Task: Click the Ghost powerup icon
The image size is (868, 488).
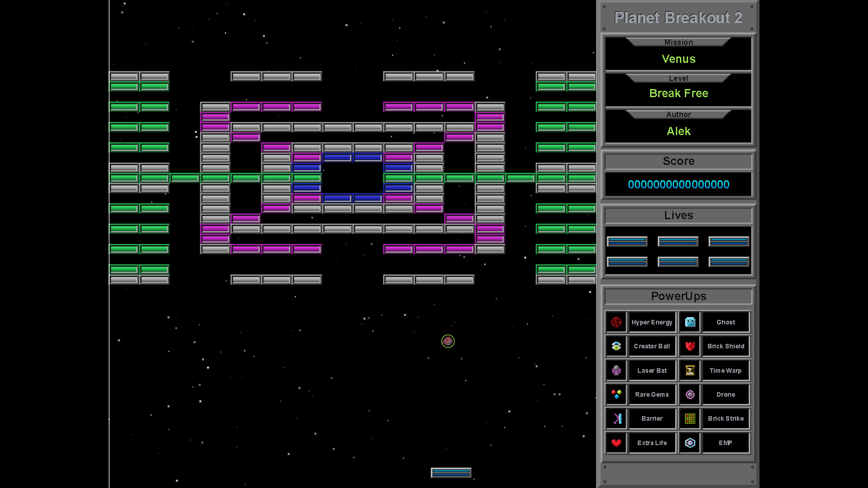Action: tap(689, 322)
